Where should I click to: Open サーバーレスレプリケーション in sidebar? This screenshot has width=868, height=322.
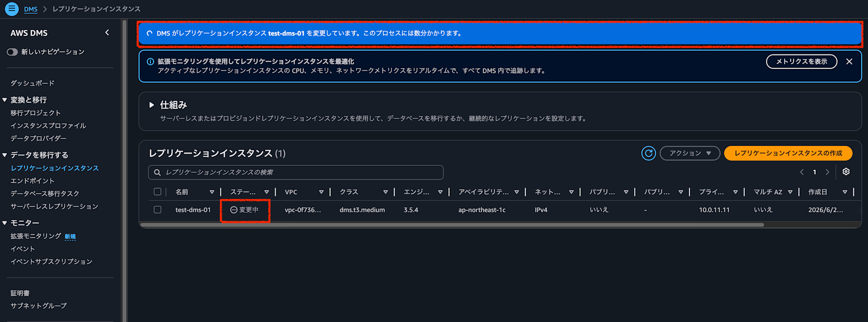(54, 207)
